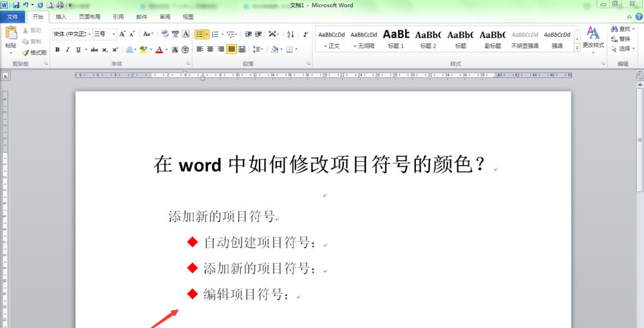Open the line spacing dropdown
Image resolution: width=644 pixels, height=328 pixels.
258,50
